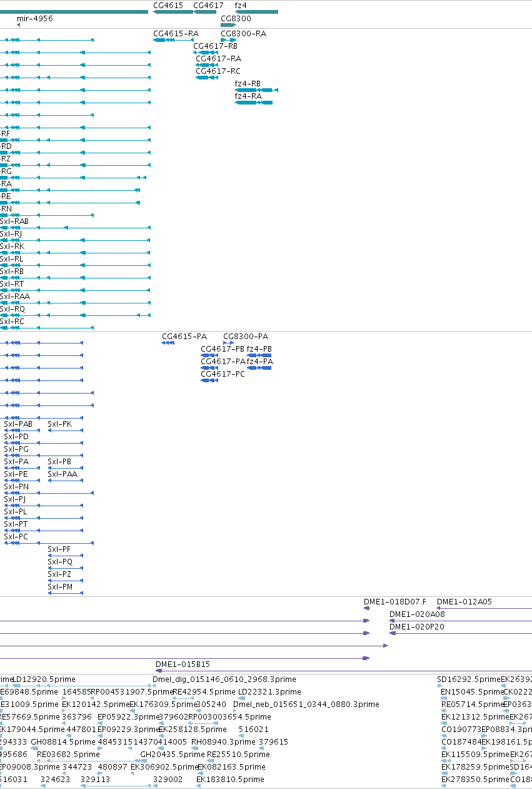Click the Sxl-RC transcript label

[x=12, y=321]
